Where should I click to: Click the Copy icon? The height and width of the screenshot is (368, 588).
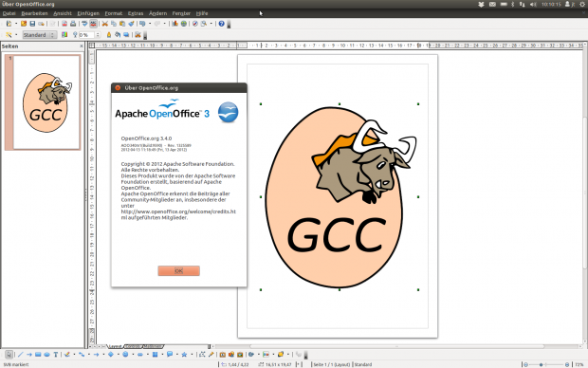(x=114, y=24)
